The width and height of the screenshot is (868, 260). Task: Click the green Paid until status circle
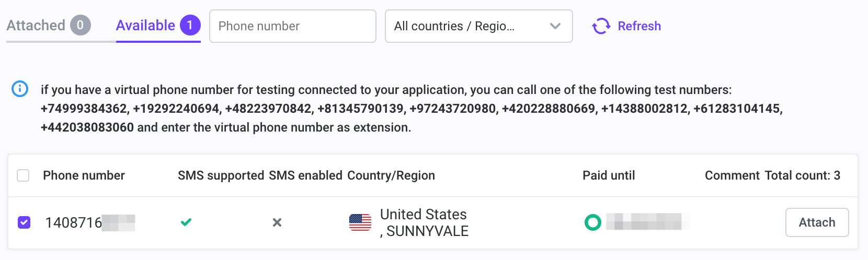click(x=592, y=222)
